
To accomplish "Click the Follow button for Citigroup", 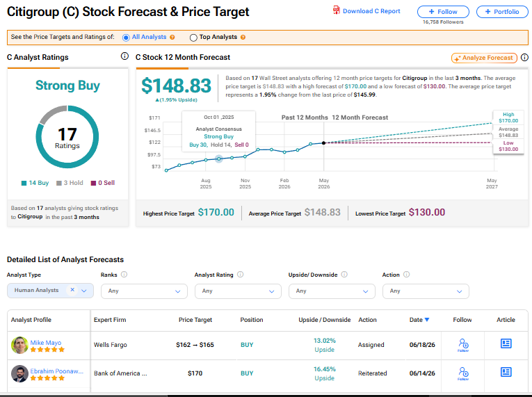I will tap(443, 12).
